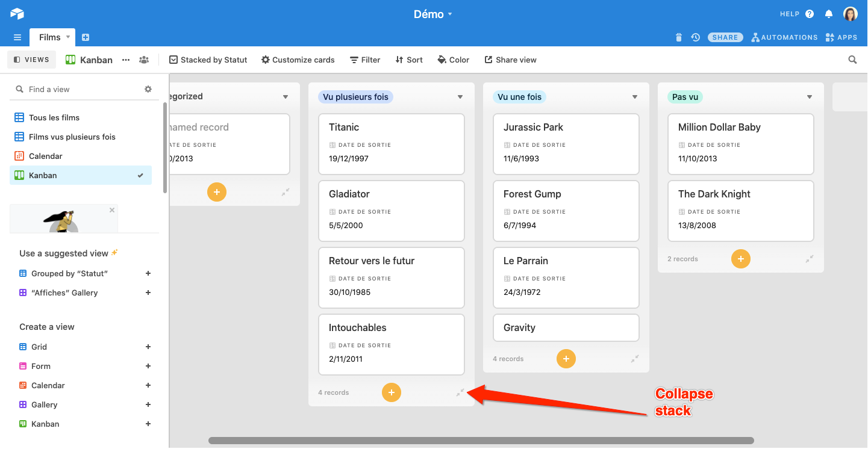Click the horizontal scrollbar thumb
Viewport: 868px width, 449px height.
coord(481,441)
